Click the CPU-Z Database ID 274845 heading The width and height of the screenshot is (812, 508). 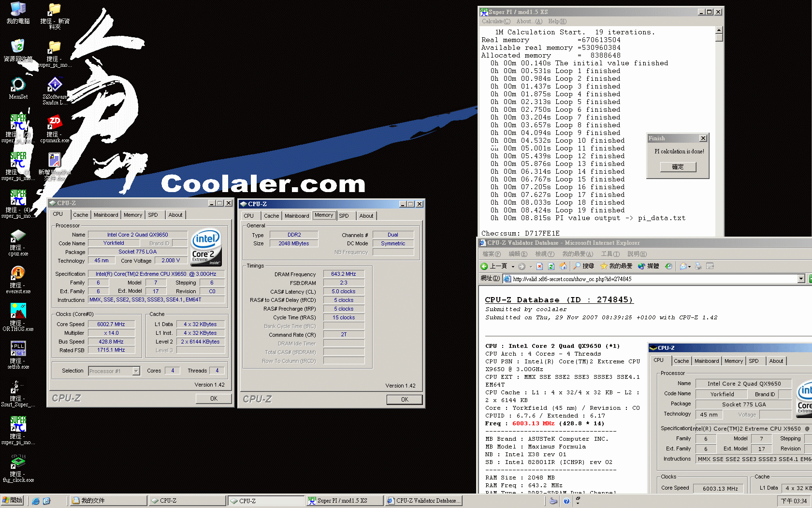coord(559,300)
